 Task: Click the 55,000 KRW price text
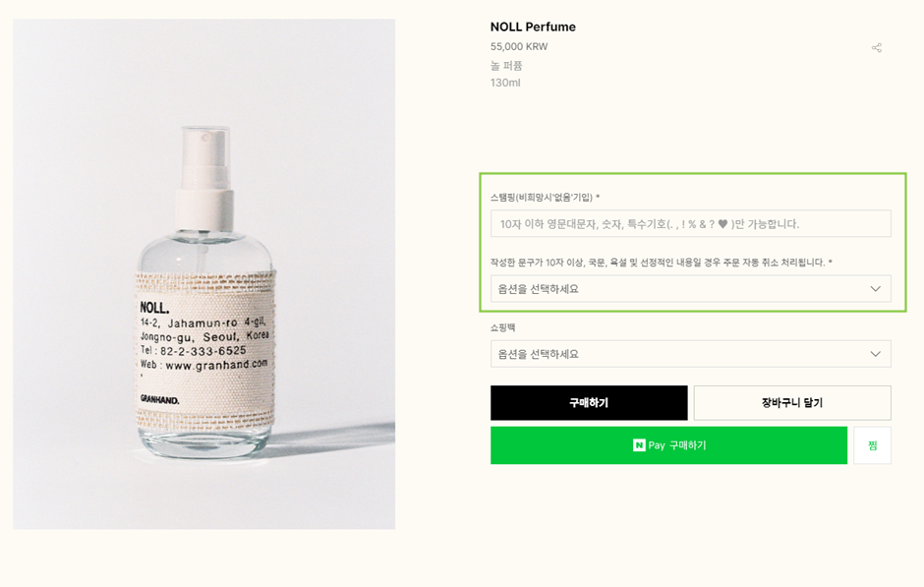(x=519, y=46)
